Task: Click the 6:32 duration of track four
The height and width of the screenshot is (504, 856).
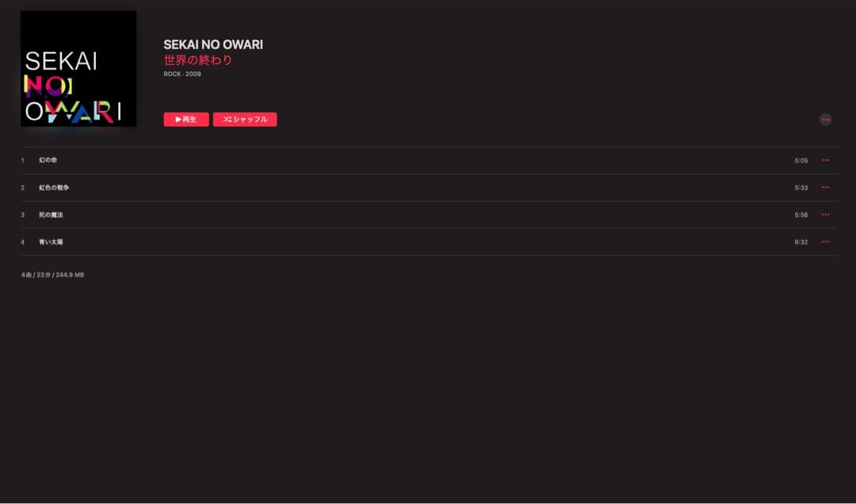Action: pyautogui.click(x=801, y=242)
